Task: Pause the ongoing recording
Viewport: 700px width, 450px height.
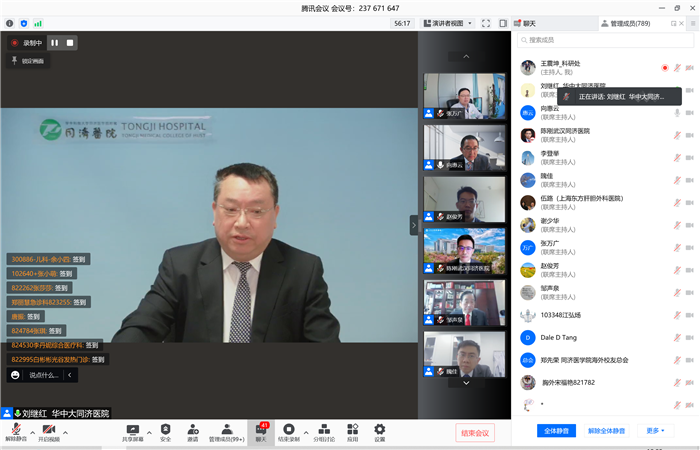Action: [55, 43]
